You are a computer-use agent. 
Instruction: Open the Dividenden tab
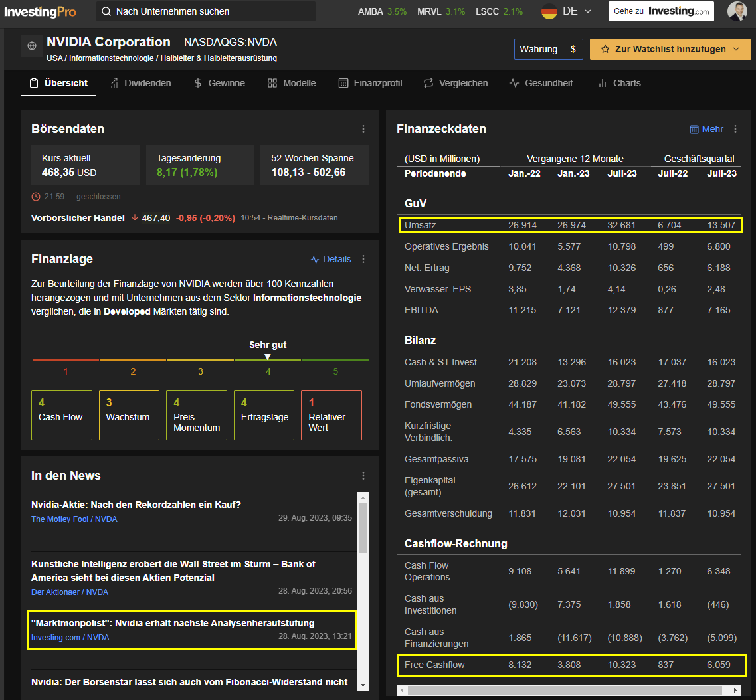(140, 83)
